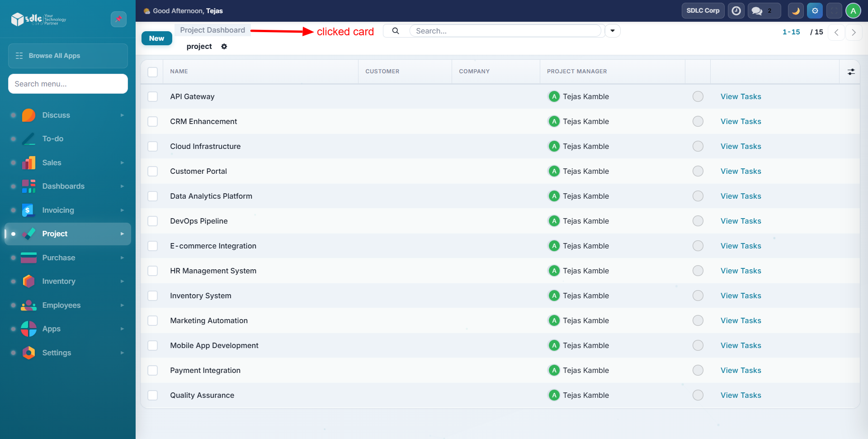The height and width of the screenshot is (439, 868).
Task: Open the notifications clock icon in topbar
Action: tap(736, 10)
